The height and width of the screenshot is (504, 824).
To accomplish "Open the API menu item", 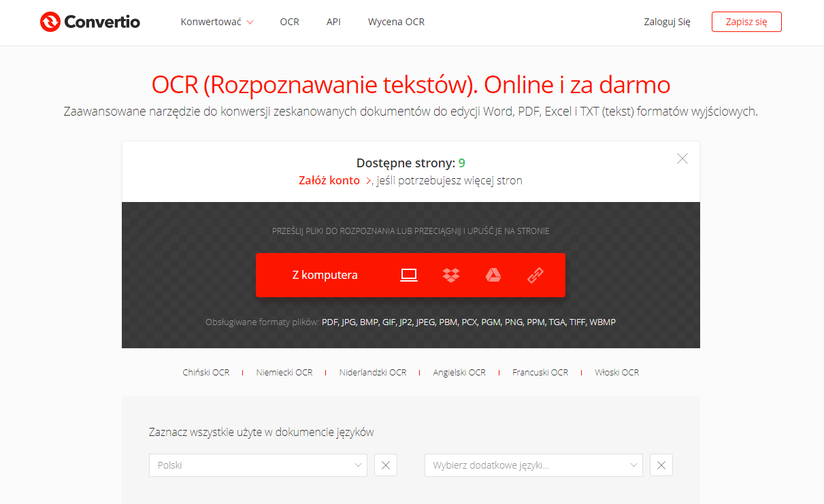I will [x=333, y=22].
